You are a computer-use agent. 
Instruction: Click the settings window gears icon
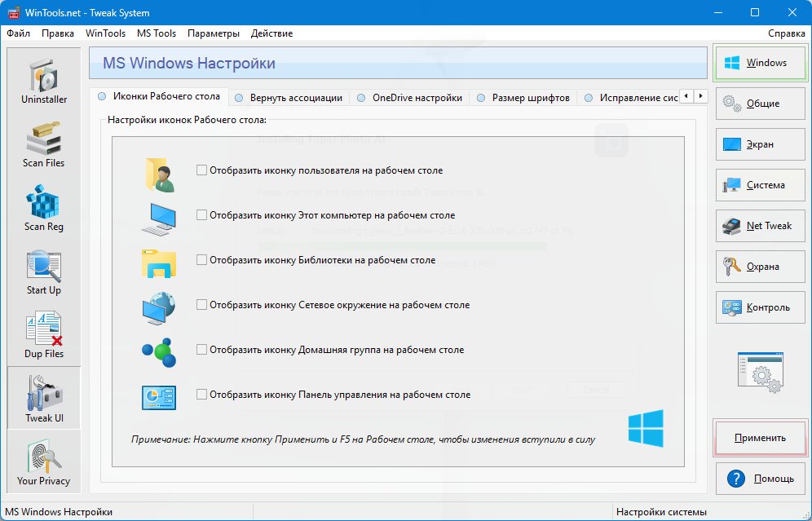pos(760,373)
